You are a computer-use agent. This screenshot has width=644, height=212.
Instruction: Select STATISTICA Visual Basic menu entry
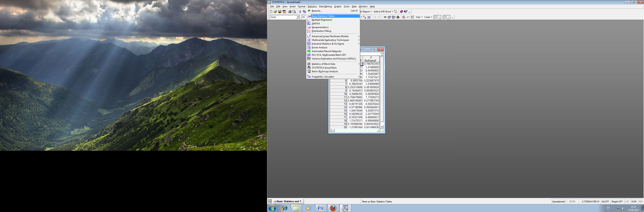click(x=333, y=68)
